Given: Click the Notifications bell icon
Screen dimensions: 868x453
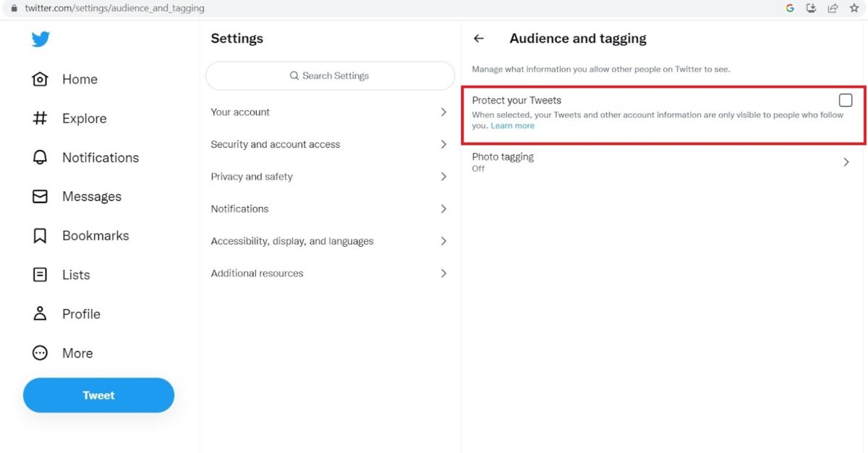Looking at the screenshot, I should (x=40, y=158).
